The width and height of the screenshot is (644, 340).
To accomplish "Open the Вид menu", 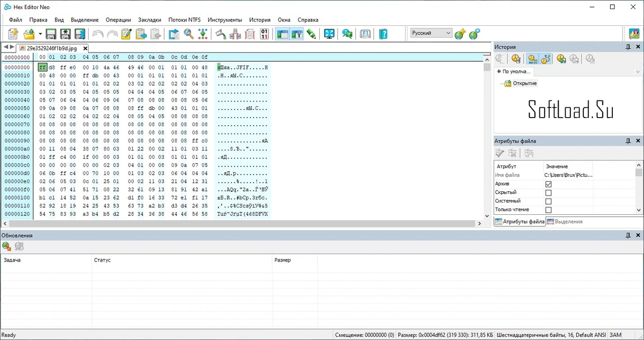I will coord(59,20).
